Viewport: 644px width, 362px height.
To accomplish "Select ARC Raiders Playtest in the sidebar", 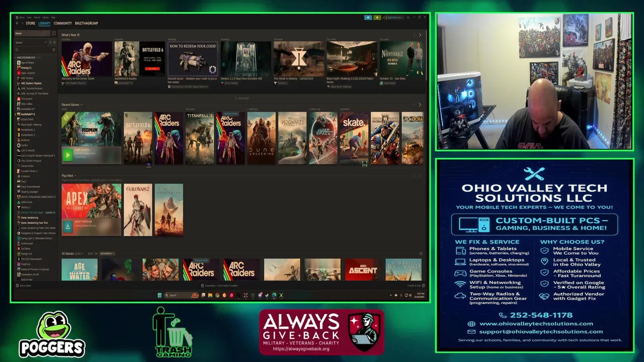I will (x=31, y=83).
